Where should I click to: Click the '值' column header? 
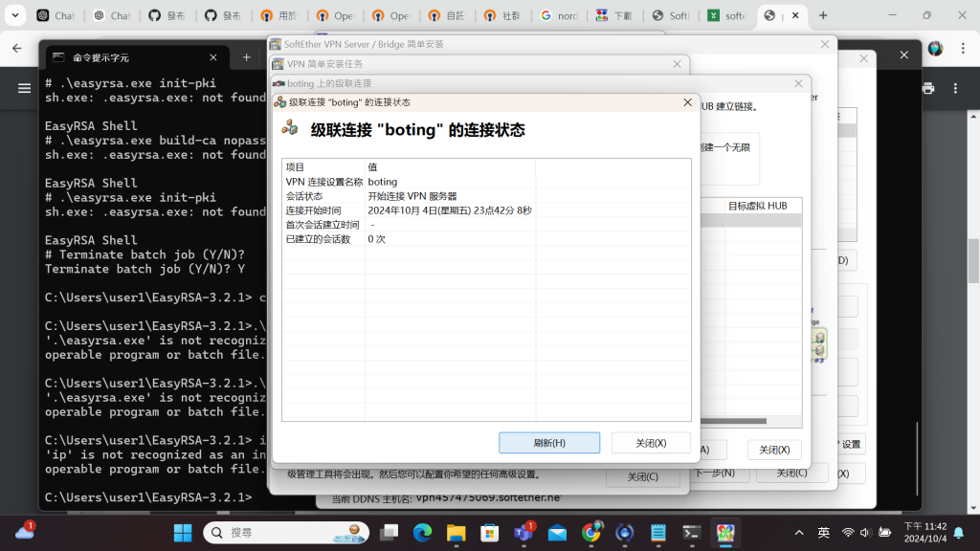coord(450,166)
